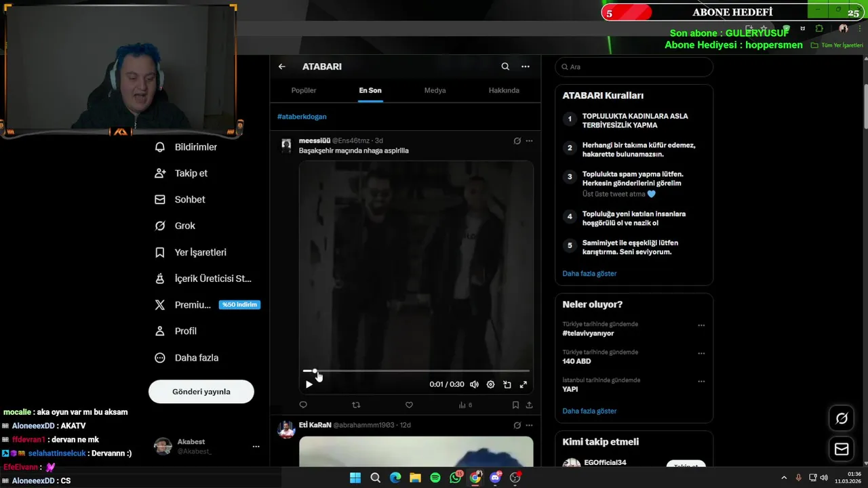868x488 pixels.
Task: View analytics count on meessiüü's post
Action: (x=465, y=405)
